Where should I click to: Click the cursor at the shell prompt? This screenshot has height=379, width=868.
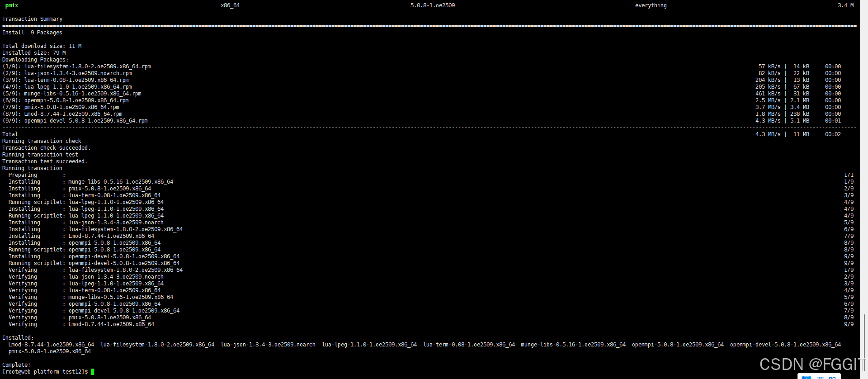(x=93, y=372)
